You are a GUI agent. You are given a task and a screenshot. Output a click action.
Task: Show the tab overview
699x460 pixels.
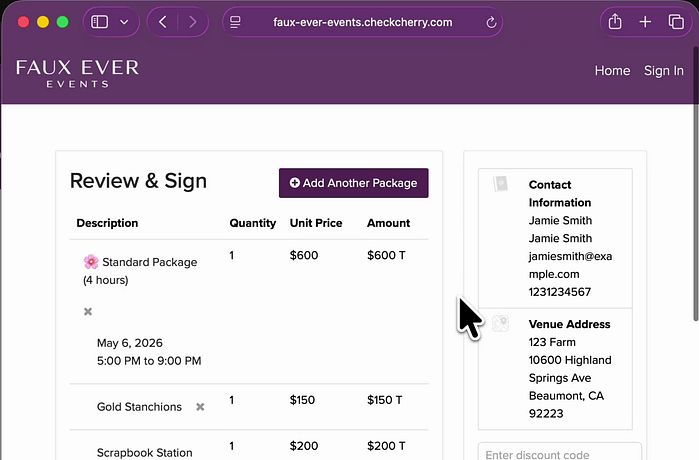coord(675,22)
